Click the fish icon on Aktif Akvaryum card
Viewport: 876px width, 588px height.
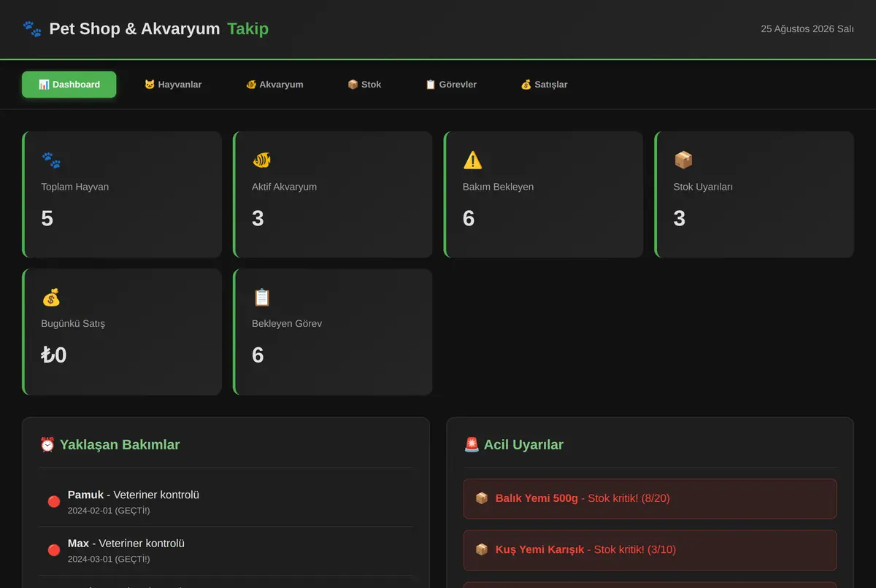(x=262, y=160)
